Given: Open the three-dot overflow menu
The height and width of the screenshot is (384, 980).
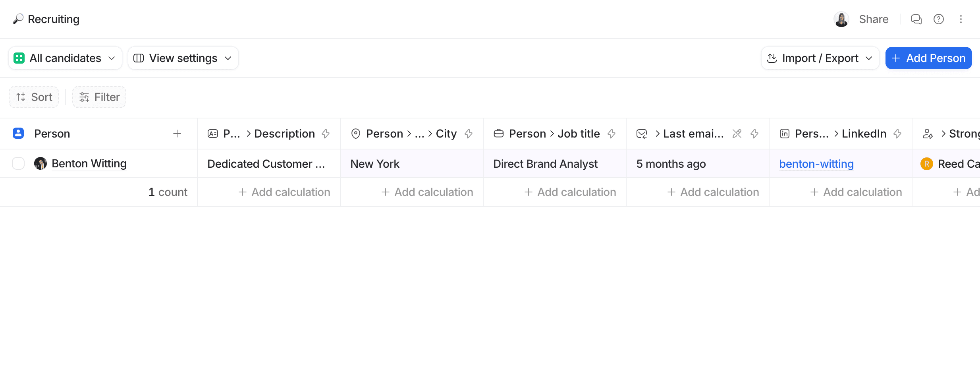Looking at the screenshot, I should [x=961, y=19].
